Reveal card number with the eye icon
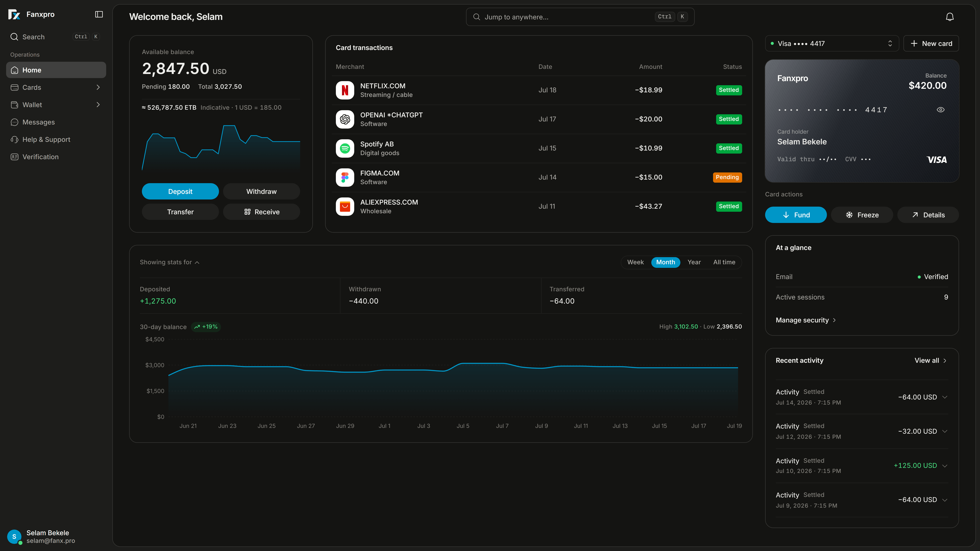The width and height of the screenshot is (980, 551). coord(940,110)
